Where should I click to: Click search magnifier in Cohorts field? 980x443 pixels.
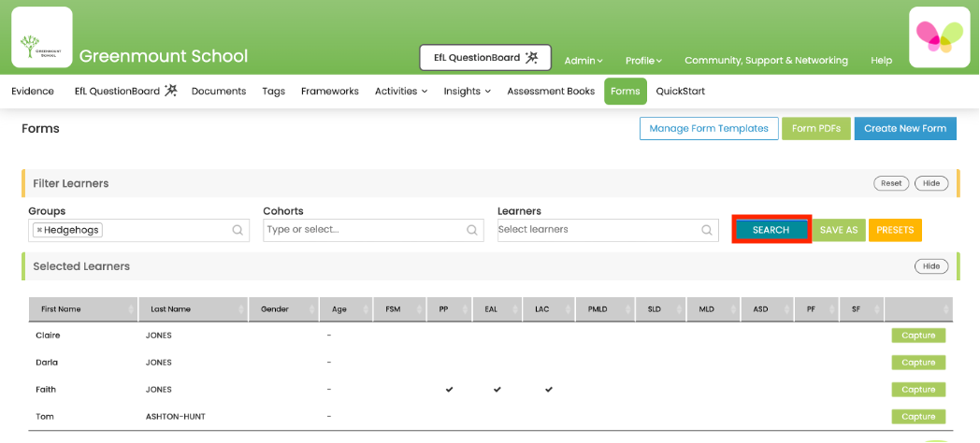click(x=472, y=230)
